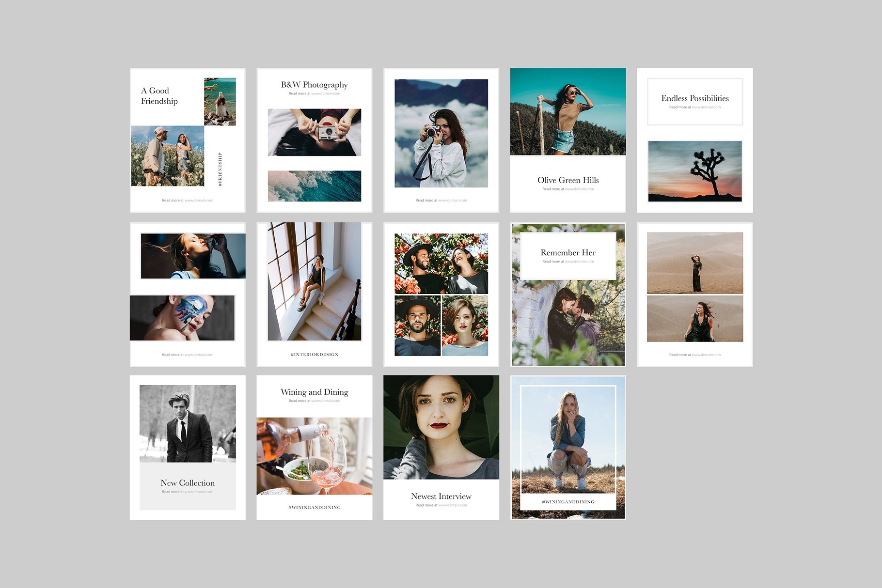The height and width of the screenshot is (588, 882).
Task: Click the Remember Her title box
Action: 567,256
